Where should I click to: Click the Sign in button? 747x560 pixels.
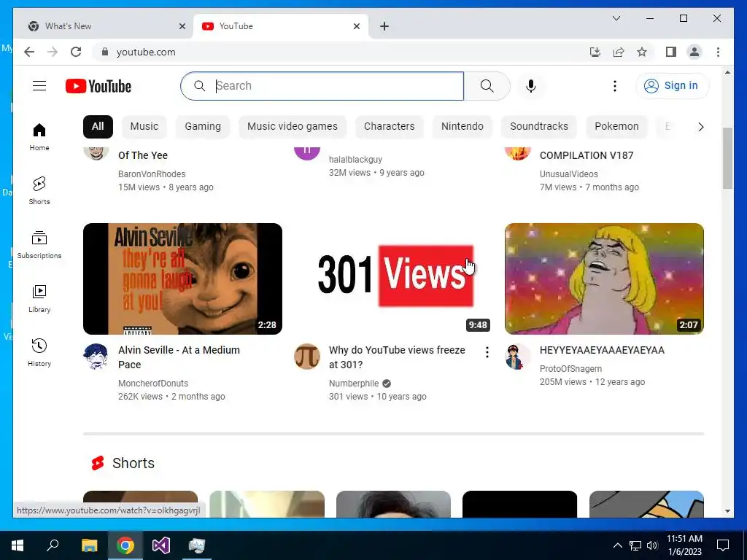pos(672,86)
